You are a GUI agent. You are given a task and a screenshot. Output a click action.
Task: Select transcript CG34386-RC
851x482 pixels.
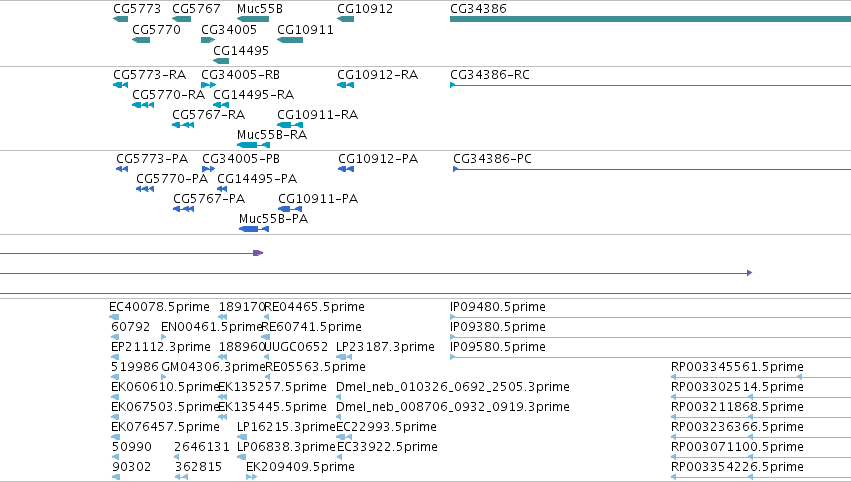coord(490,74)
